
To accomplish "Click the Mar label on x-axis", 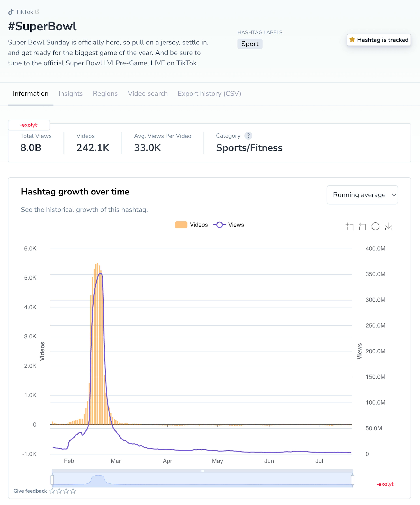I will click(x=116, y=461).
